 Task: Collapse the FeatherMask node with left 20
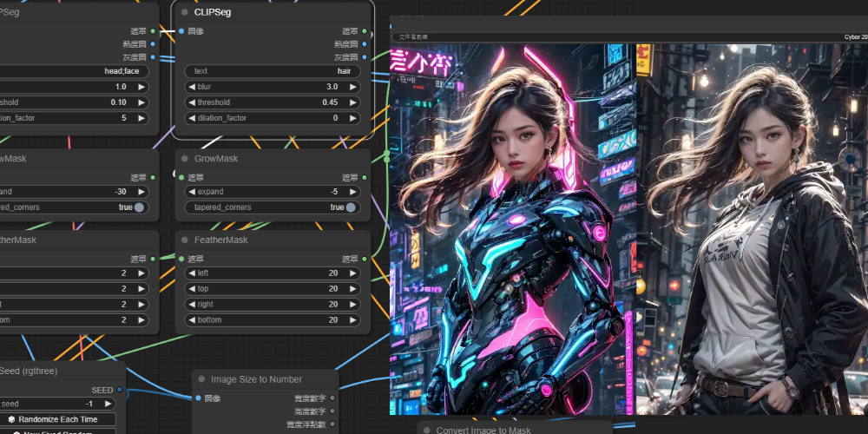pyautogui.click(x=184, y=240)
